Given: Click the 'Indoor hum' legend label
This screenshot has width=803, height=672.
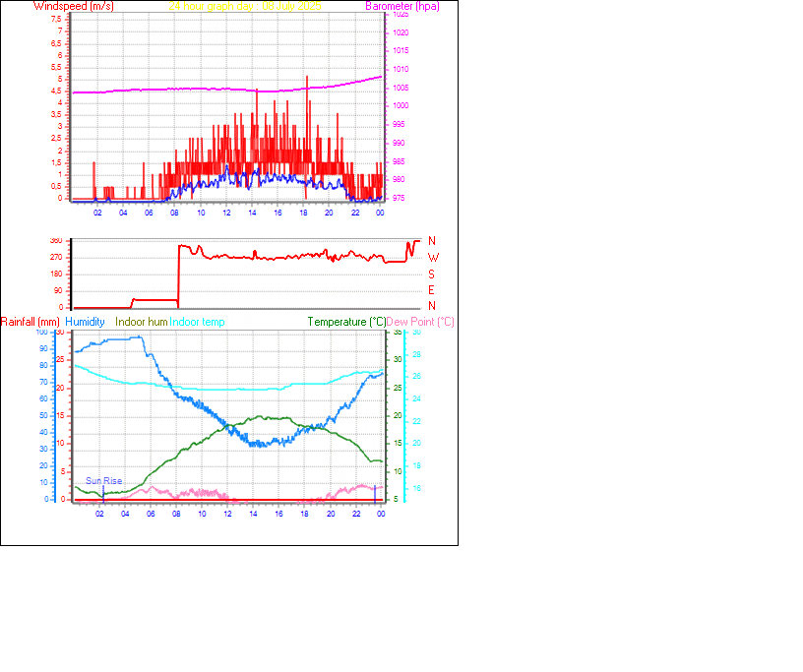Looking at the screenshot, I should (x=142, y=322).
